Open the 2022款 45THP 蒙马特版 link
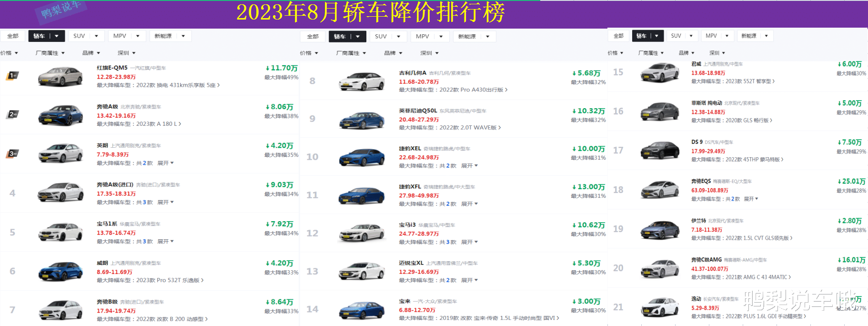Screen dimensions: 868x326 (754, 160)
